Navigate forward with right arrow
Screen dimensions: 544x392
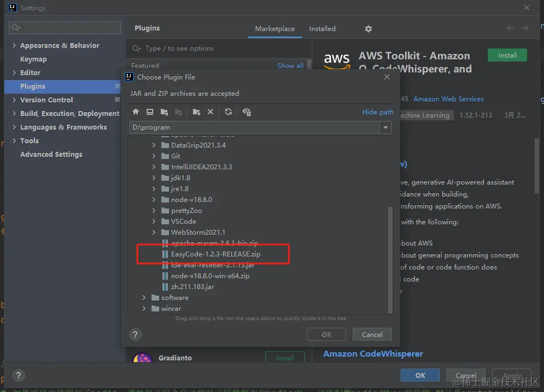(x=525, y=28)
